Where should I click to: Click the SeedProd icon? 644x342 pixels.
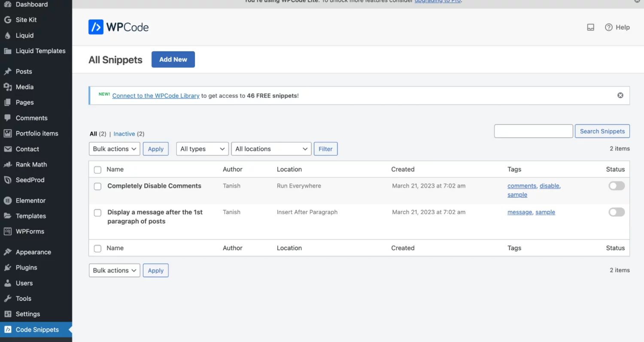[7, 180]
